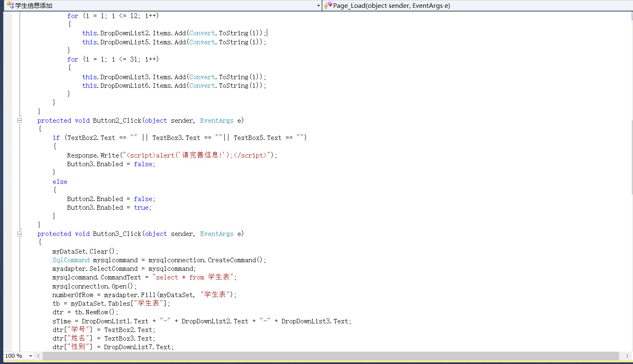Click the 'for (i = 1; i <= 31; i++)' line
Viewport: 633px width, 364px height.
113,59
